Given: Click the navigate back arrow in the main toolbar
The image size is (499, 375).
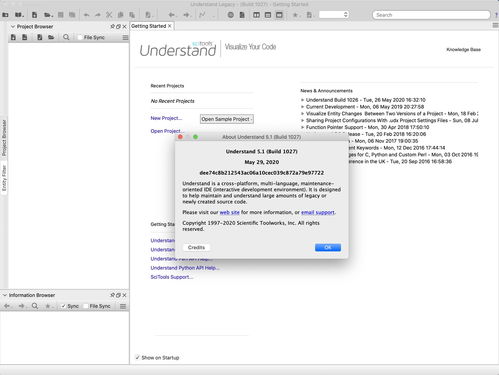Looking at the screenshot, I should [x=171, y=15].
